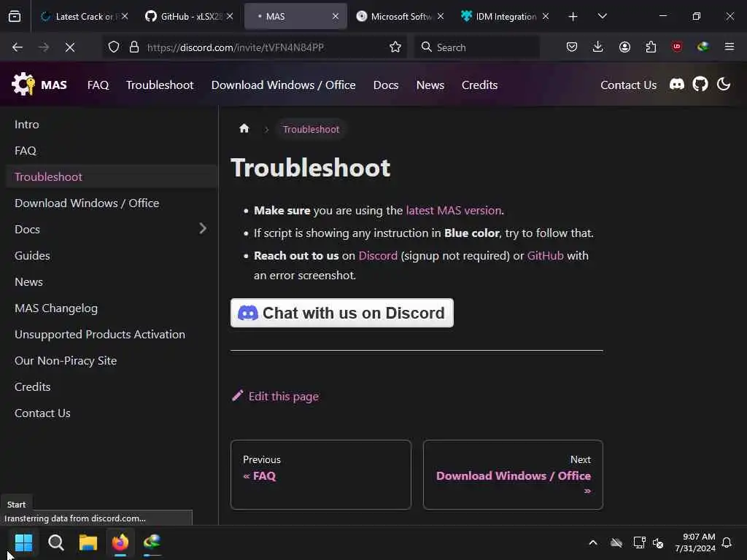Open the tracking protection shield icon
The height and width of the screenshot is (560, 747).
coord(113,47)
